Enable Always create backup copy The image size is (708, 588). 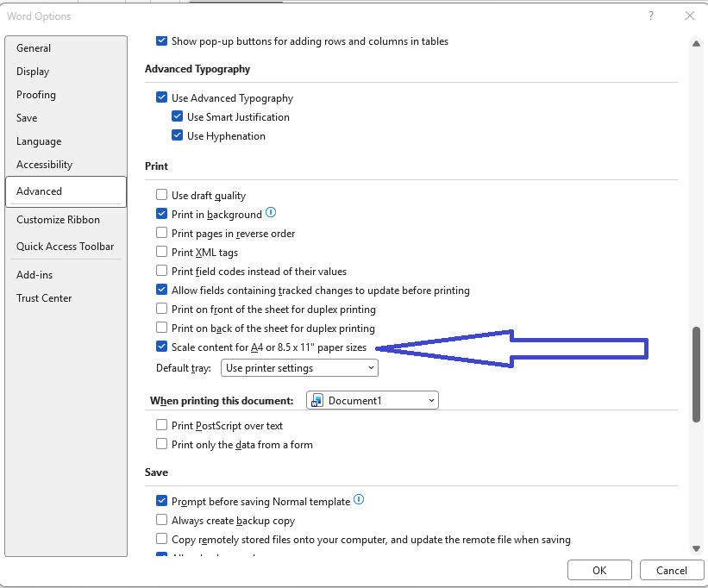click(x=161, y=520)
